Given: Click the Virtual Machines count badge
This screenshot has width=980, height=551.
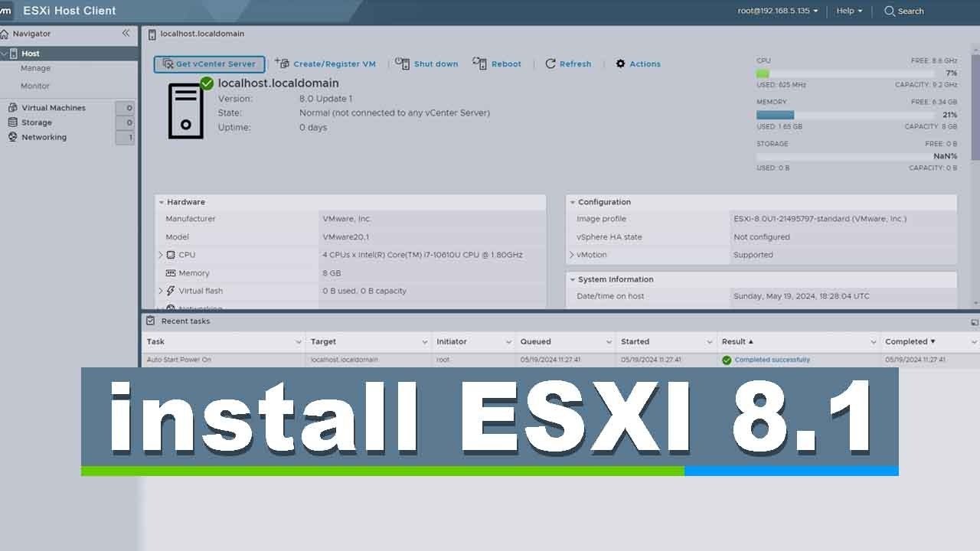Looking at the screenshot, I should pyautogui.click(x=125, y=108).
